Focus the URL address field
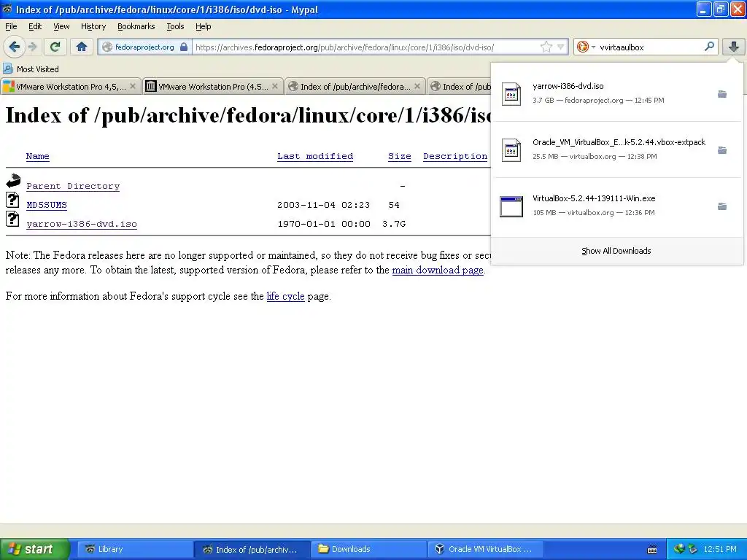The width and height of the screenshot is (747, 560). tap(366, 47)
